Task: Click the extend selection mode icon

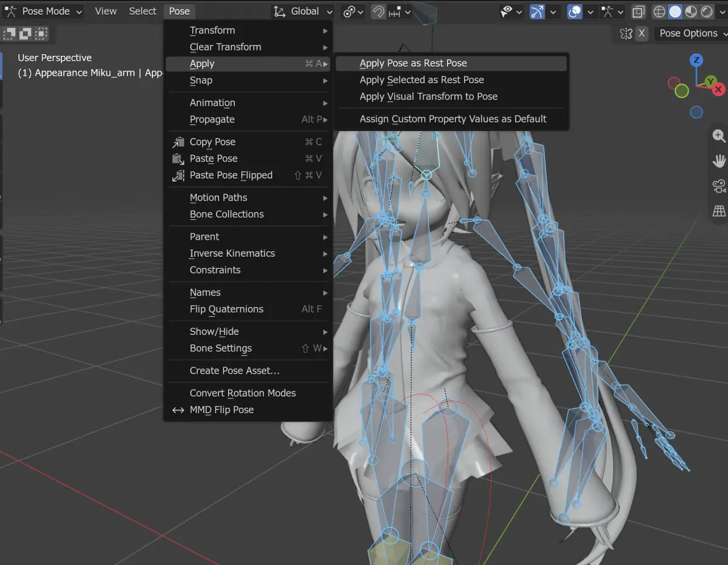Action: (x=26, y=33)
